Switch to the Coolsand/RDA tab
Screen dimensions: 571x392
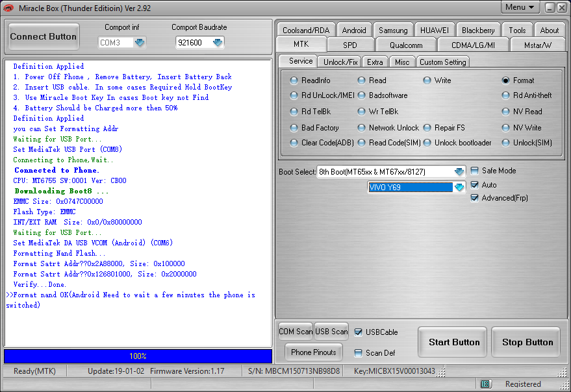306,31
